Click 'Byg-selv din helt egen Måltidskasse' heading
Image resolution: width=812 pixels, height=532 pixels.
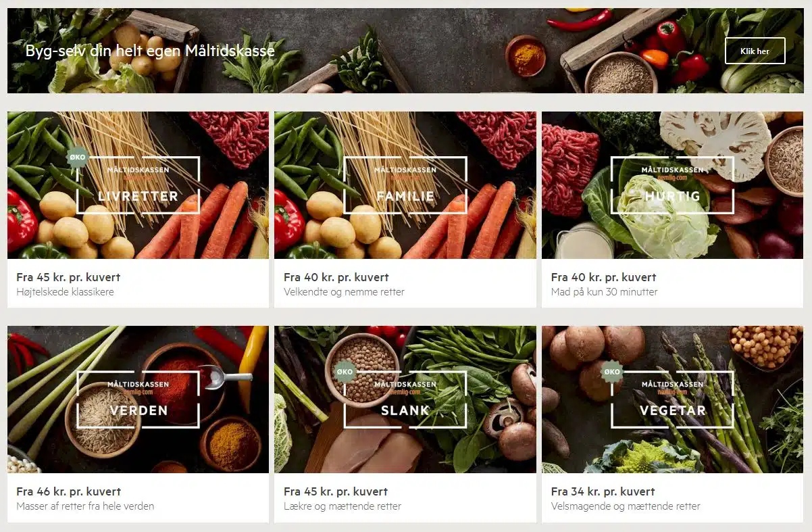150,51
